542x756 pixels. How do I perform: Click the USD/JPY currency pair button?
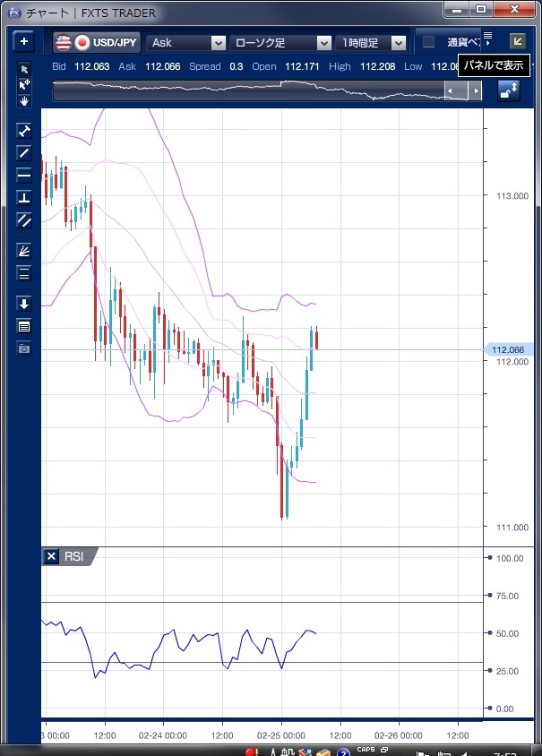coord(97,42)
